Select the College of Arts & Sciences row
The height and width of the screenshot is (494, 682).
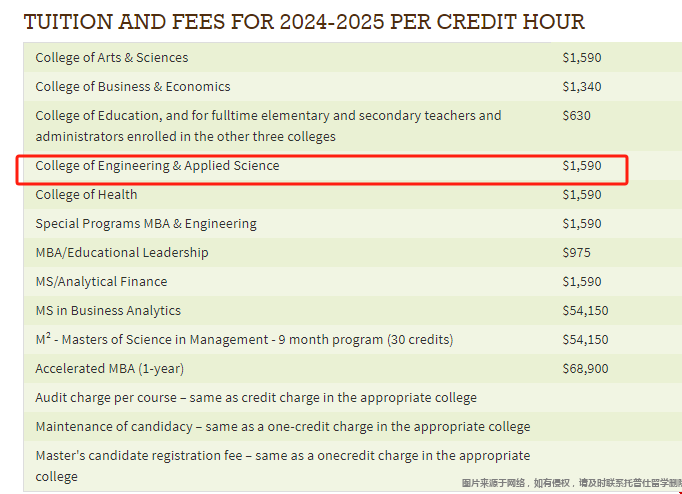[x=353, y=57]
